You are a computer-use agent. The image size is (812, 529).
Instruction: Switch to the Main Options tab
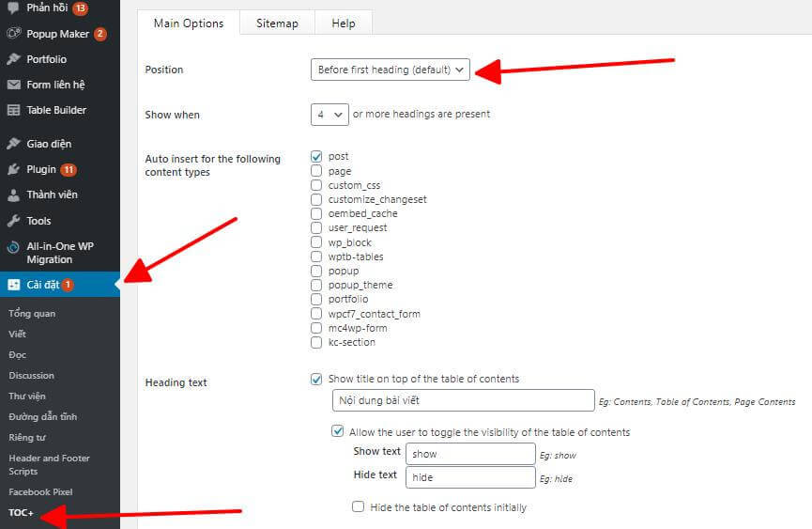(189, 23)
